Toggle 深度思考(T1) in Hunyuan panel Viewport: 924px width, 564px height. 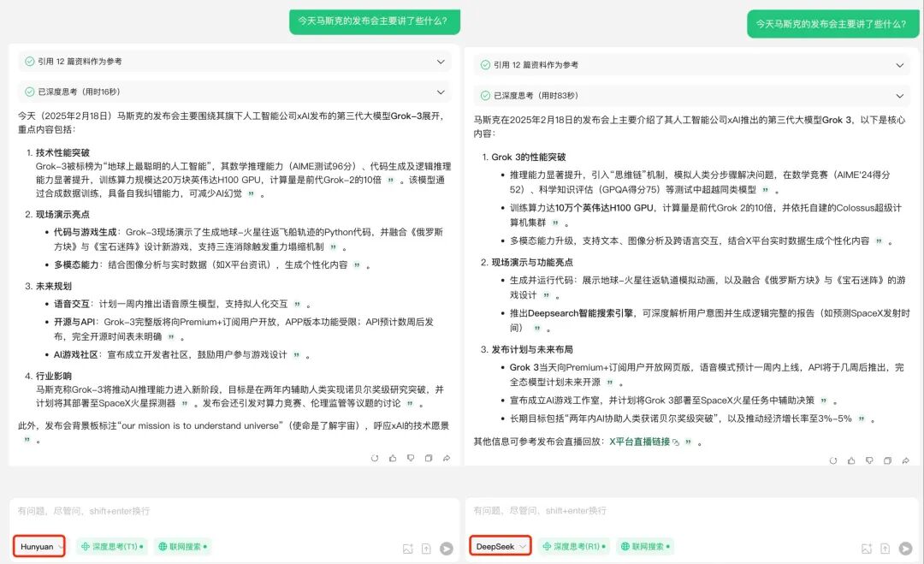112,546
